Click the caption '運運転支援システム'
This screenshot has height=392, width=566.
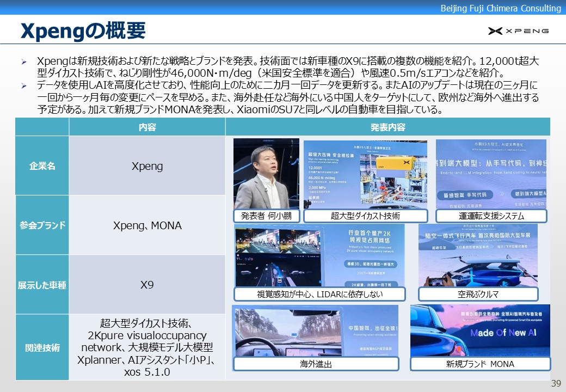[491, 216]
